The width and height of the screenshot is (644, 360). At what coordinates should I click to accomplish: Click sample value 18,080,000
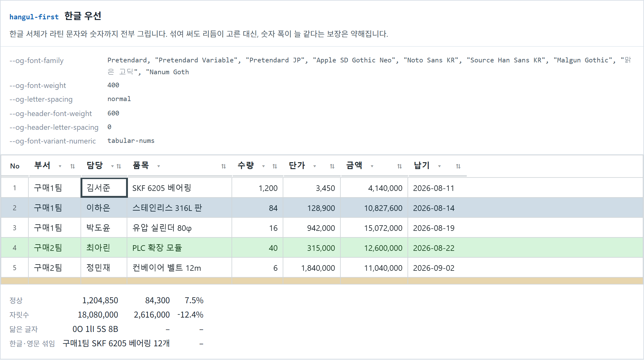click(x=98, y=315)
